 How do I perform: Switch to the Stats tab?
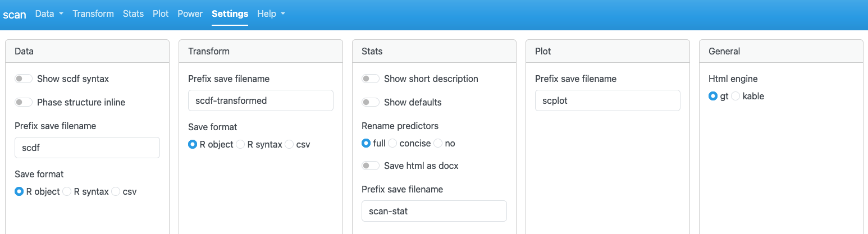tap(133, 13)
